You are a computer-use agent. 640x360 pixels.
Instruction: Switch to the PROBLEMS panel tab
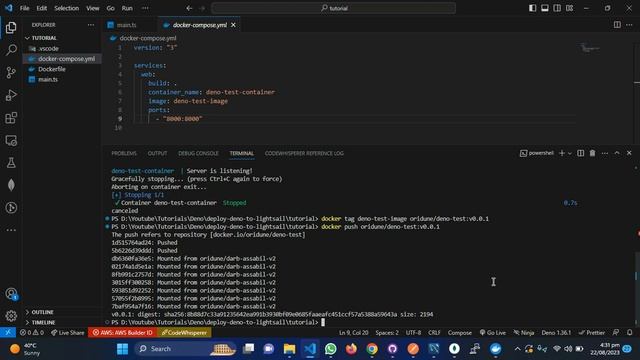(x=124, y=153)
